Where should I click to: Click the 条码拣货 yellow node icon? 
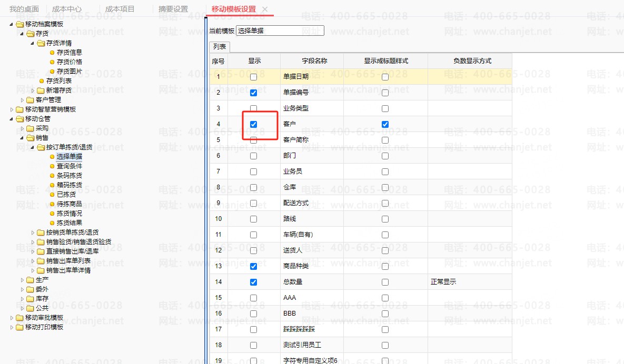coord(52,176)
